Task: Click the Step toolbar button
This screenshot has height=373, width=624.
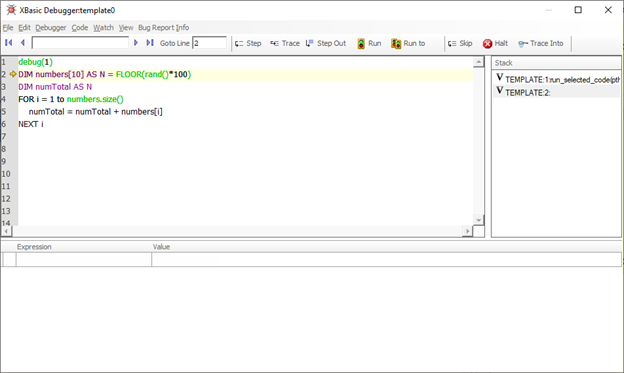Action: click(x=248, y=43)
